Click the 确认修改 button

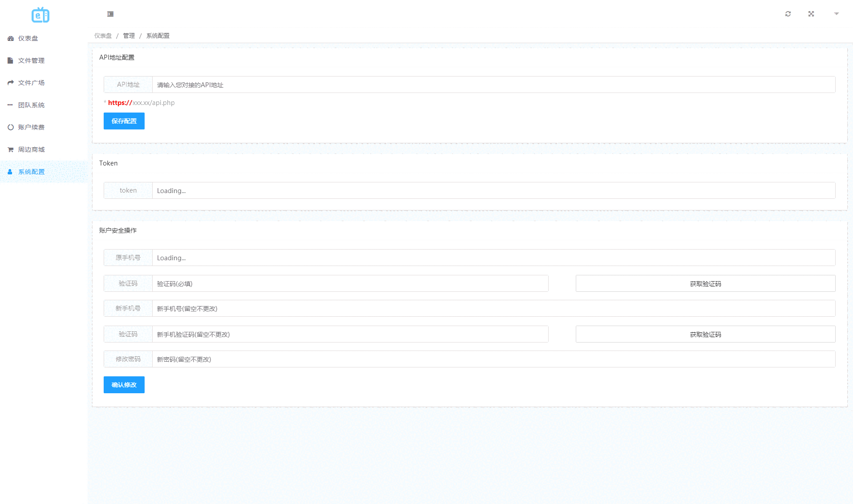tap(124, 385)
